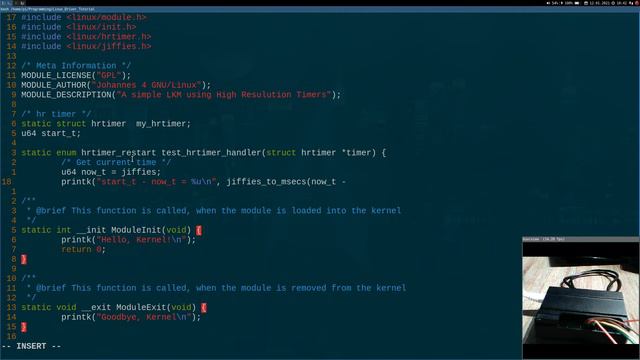640x360 pixels.
Task: Click 'my_hrtimer' in the static struct declaration
Action: click(x=161, y=124)
